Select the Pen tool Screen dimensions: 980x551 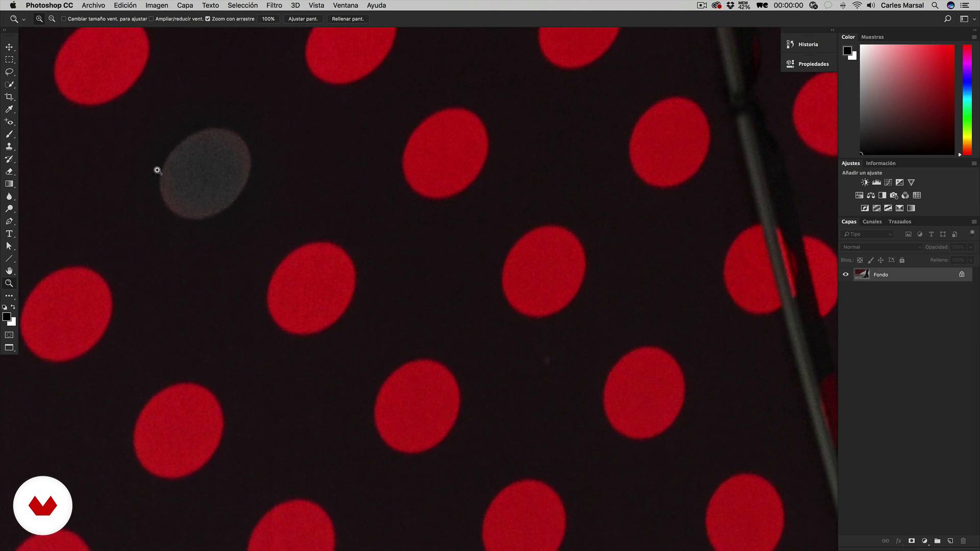point(9,221)
